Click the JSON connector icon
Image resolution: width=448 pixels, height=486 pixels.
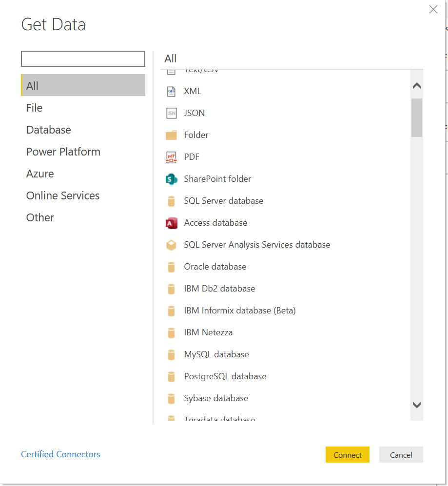(x=171, y=114)
